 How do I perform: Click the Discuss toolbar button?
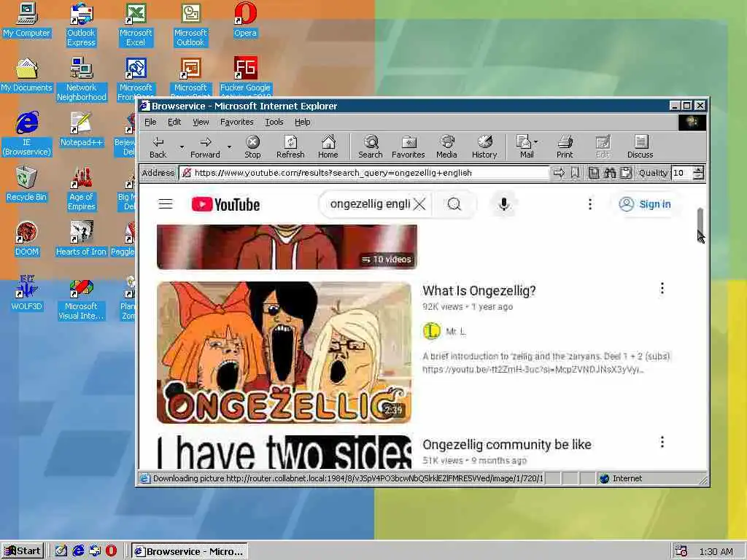pyautogui.click(x=640, y=147)
